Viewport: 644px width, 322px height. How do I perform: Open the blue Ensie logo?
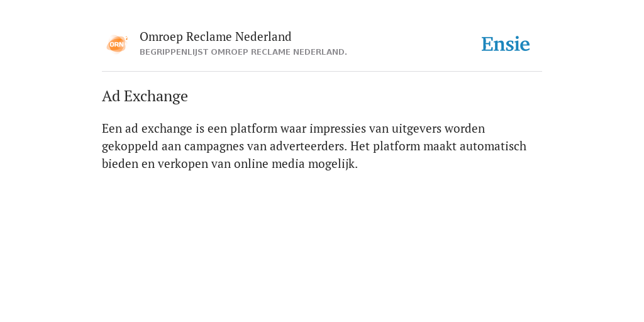tap(506, 44)
